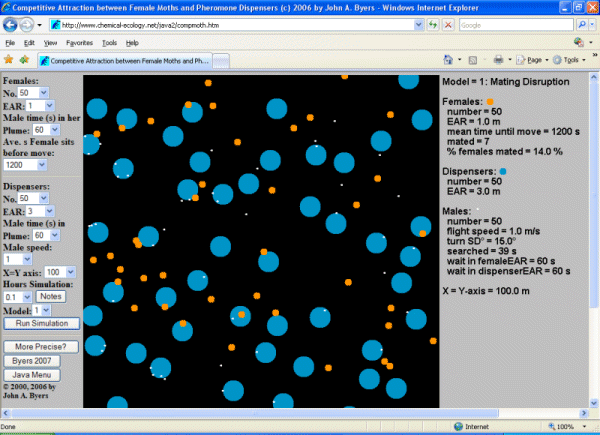Click the browser Forward arrow button
Image resolution: width=600 pixels, height=435 pixels.
coord(26,25)
